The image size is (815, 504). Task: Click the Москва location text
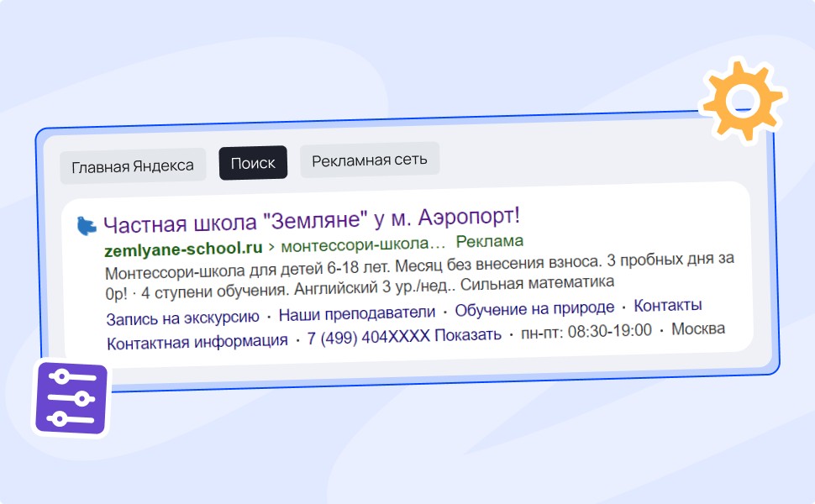[698, 328]
